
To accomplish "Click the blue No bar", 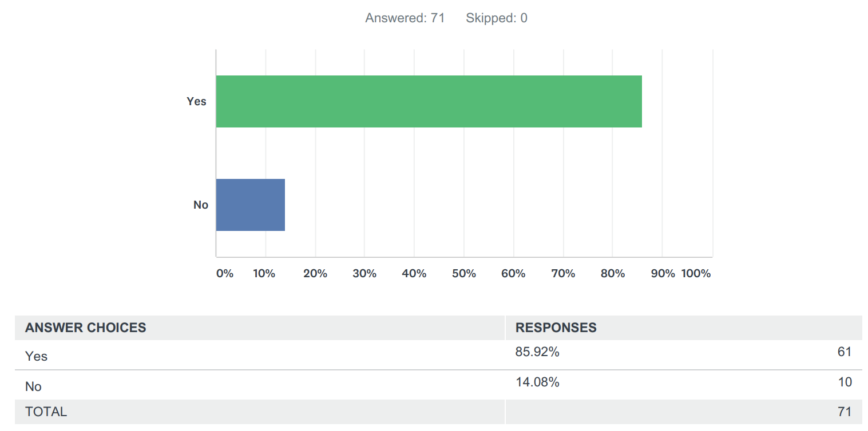I will (x=250, y=205).
